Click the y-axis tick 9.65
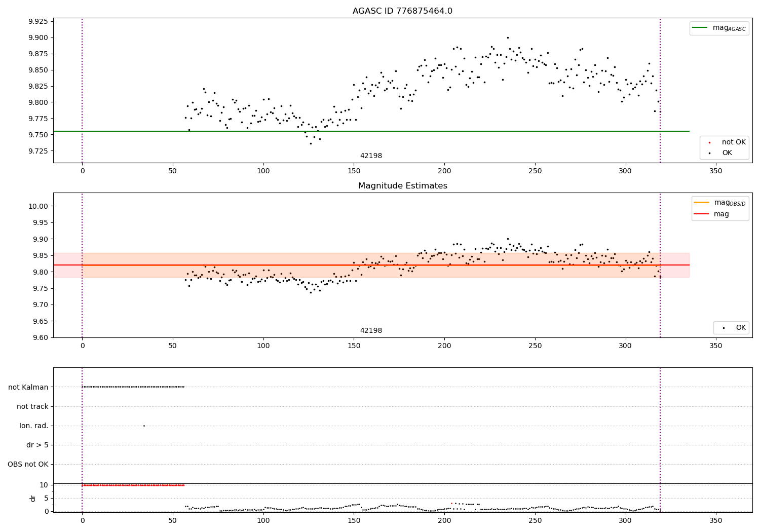The image size is (760, 532). 41,321
